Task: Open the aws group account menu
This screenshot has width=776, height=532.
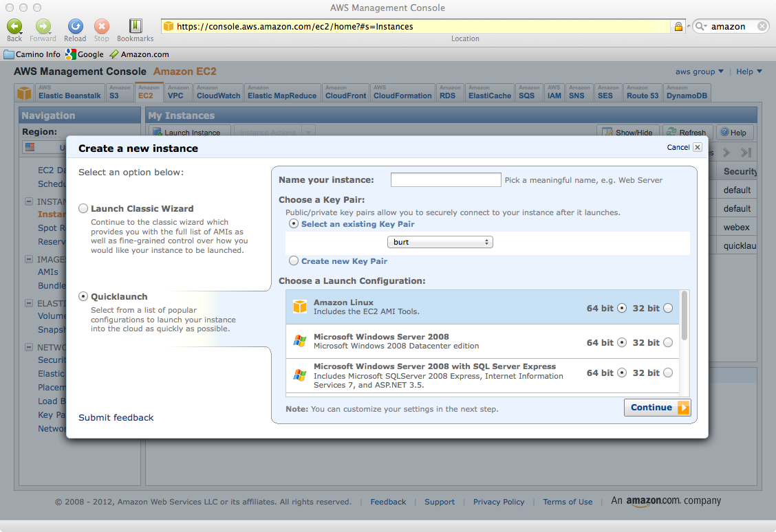Action: click(699, 71)
